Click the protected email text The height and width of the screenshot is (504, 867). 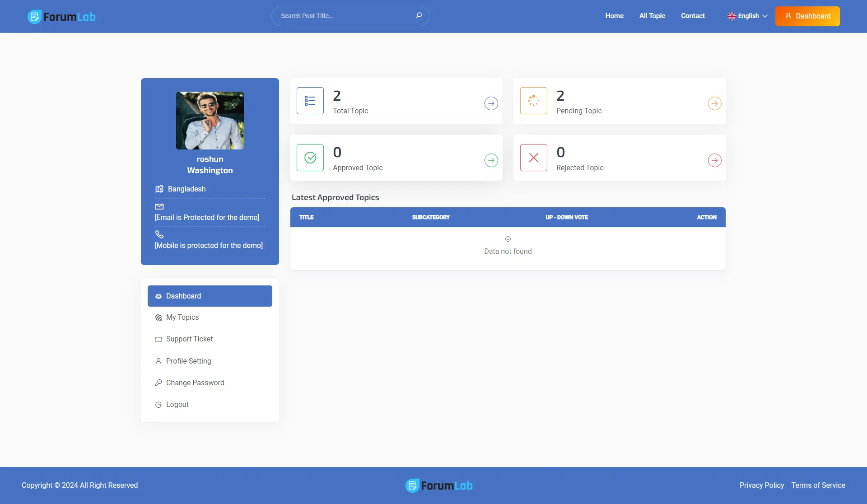coord(207,218)
